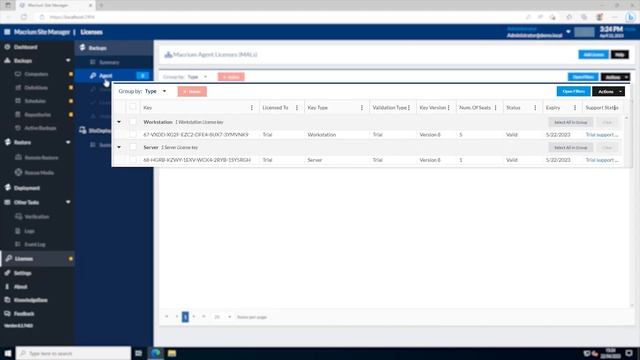Collapse the Server license group

[119, 147]
